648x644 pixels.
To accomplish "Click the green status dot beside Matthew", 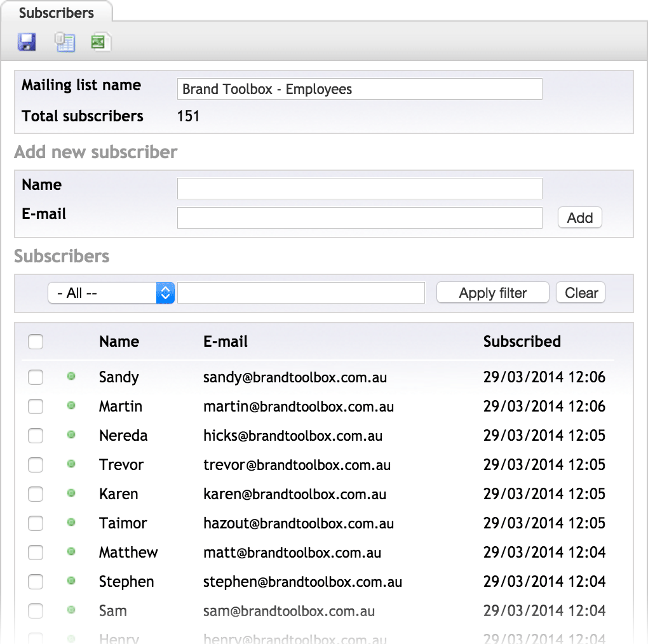I will tap(71, 552).
